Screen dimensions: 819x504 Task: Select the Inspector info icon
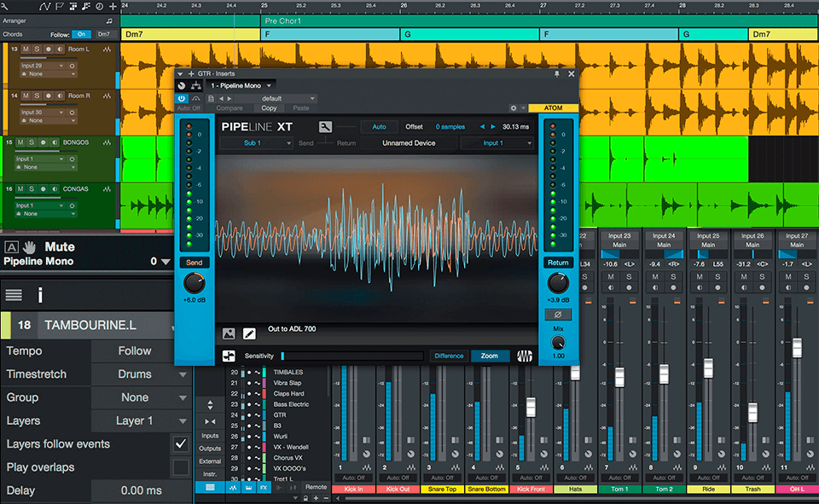pos(40,294)
